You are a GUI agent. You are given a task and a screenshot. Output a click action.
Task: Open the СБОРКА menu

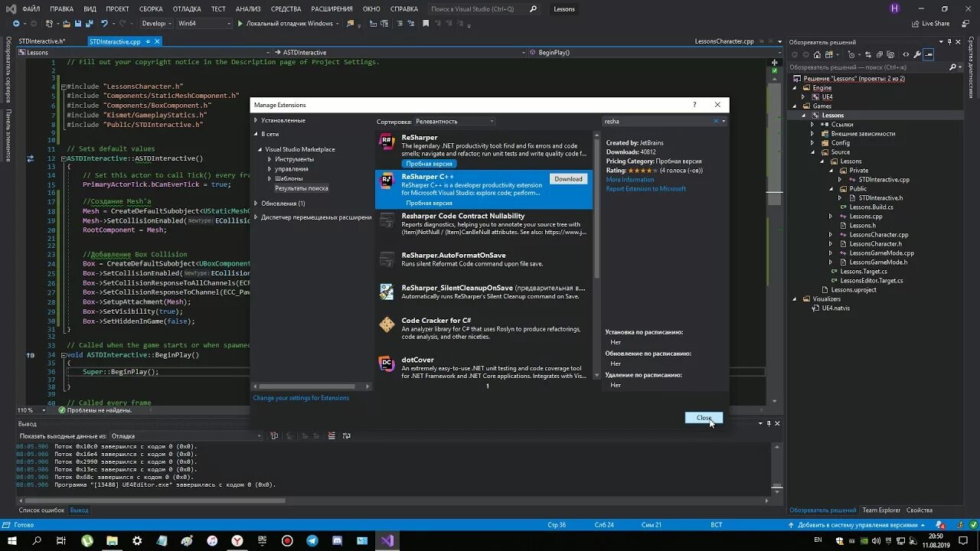pos(151,9)
